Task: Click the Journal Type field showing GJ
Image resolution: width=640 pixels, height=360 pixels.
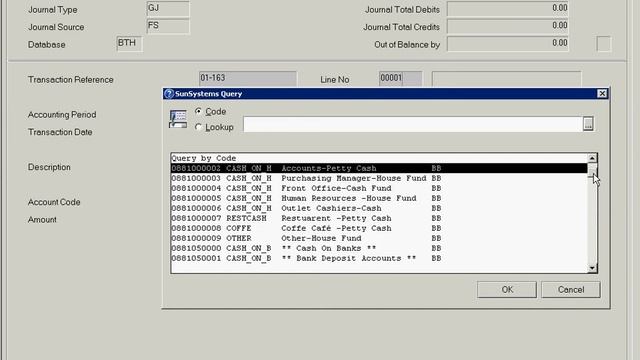Action: 168,9
